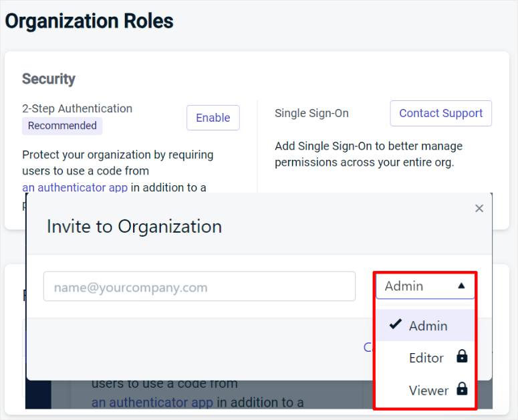
Task: Select the Admin option in role list
Action: click(x=425, y=326)
